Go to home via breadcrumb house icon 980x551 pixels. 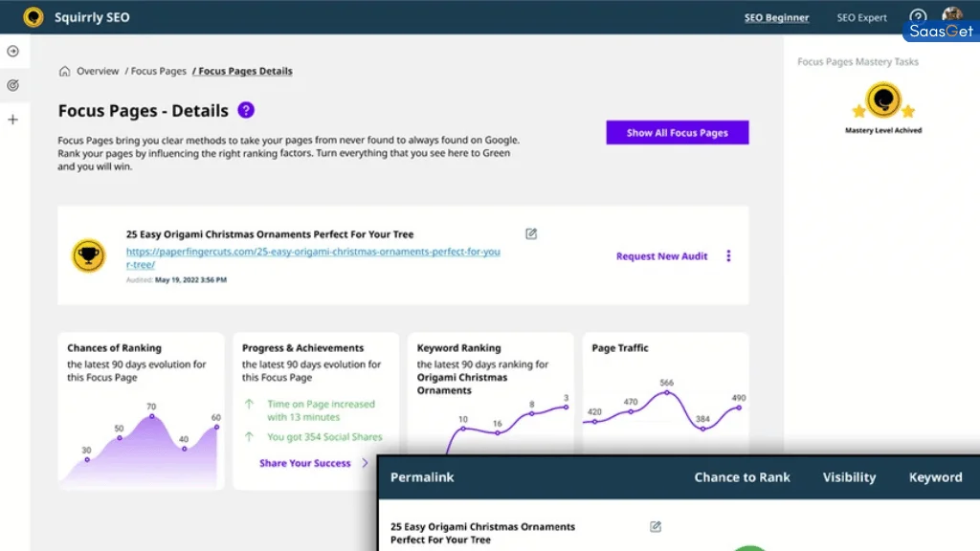[x=64, y=71]
